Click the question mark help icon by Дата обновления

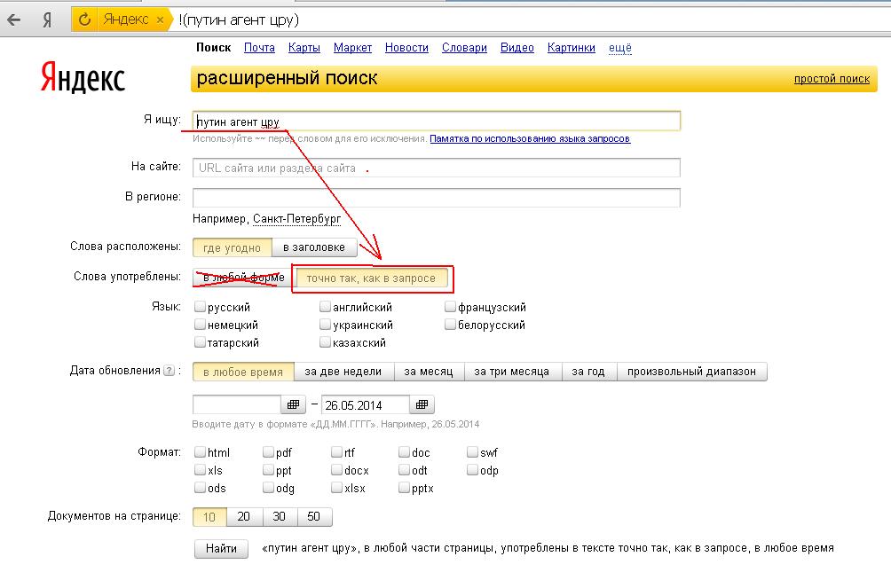point(169,371)
